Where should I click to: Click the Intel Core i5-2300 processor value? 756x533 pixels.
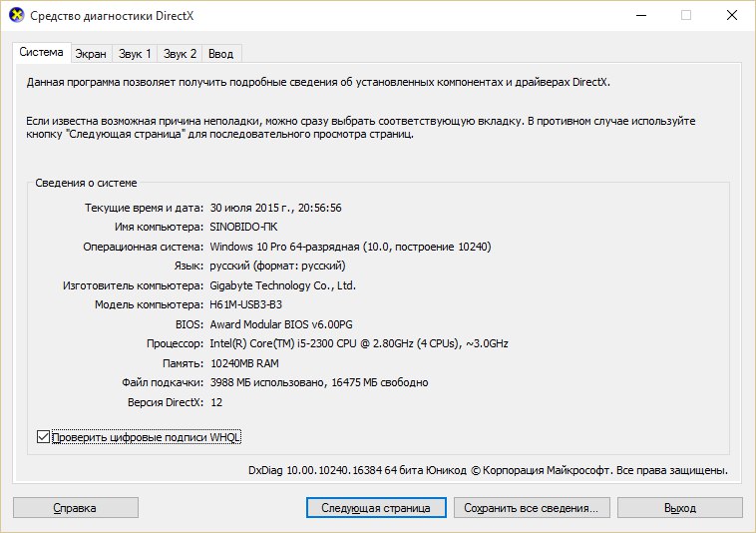358,343
